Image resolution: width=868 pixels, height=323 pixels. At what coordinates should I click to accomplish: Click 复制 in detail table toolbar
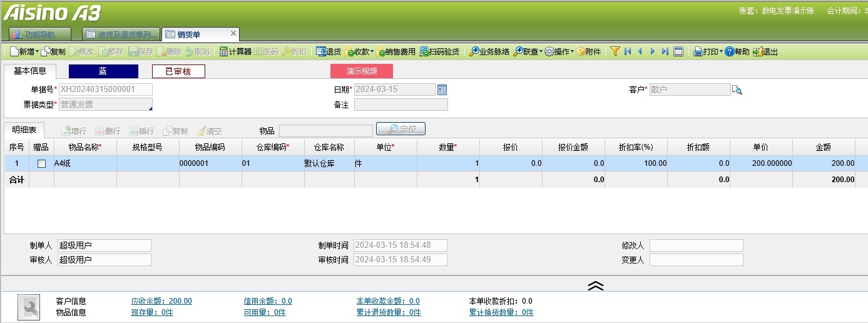[175, 131]
